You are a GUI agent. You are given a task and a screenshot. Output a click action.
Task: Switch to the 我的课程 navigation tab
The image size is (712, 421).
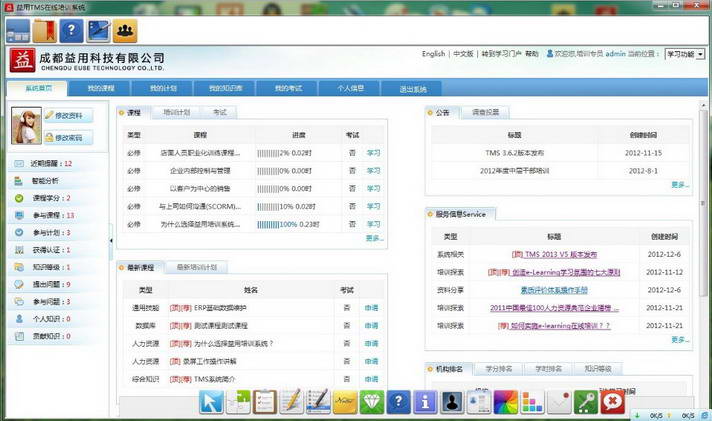click(101, 89)
